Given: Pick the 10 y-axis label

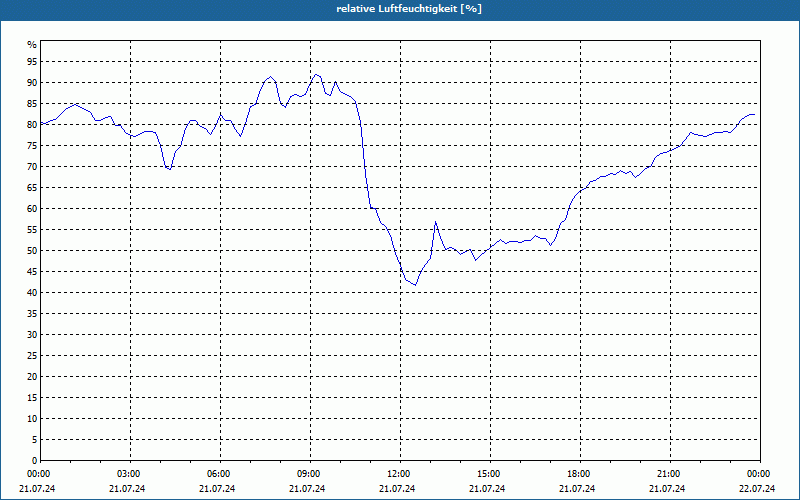Looking at the screenshot, I should tap(32, 419).
